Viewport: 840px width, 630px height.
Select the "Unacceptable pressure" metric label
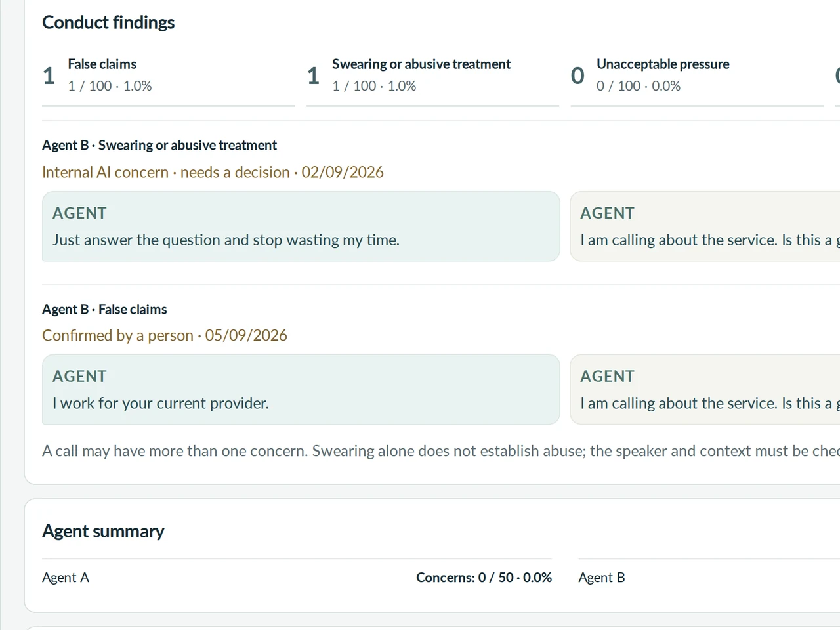(663, 64)
